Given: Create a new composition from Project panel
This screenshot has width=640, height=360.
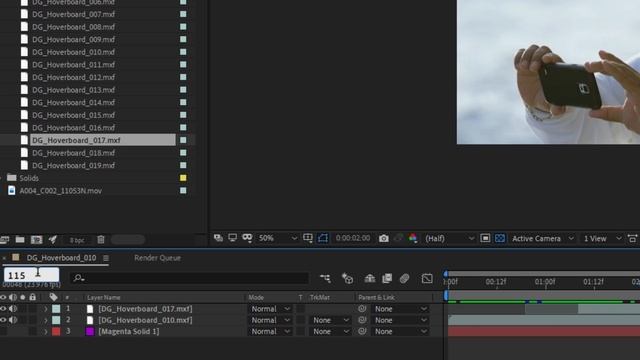Looking at the screenshot, I should (x=36, y=240).
